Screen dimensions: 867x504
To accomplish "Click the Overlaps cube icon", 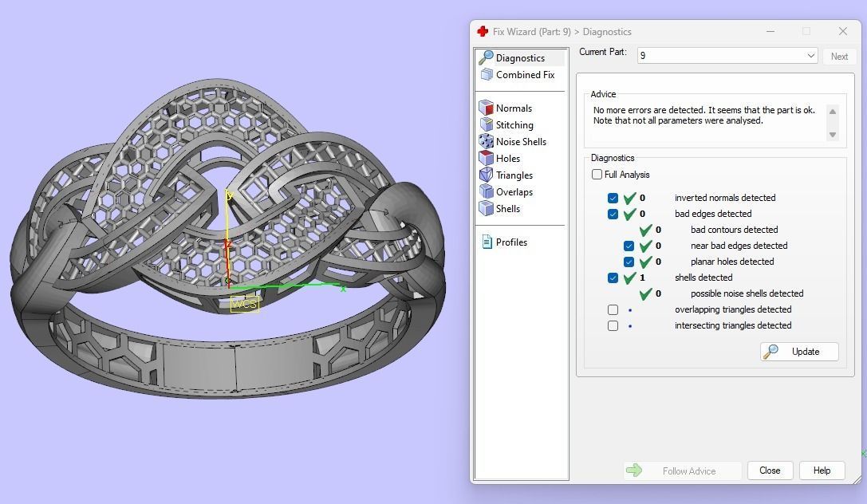I will [486, 191].
